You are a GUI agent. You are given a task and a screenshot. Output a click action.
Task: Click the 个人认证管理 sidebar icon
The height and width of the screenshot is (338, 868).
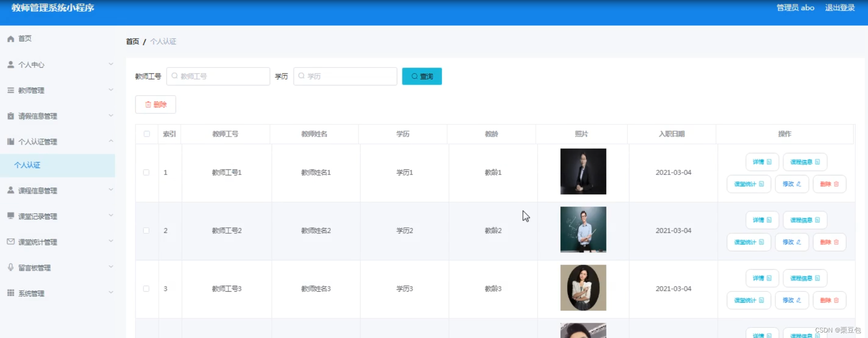tap(11, 142)
